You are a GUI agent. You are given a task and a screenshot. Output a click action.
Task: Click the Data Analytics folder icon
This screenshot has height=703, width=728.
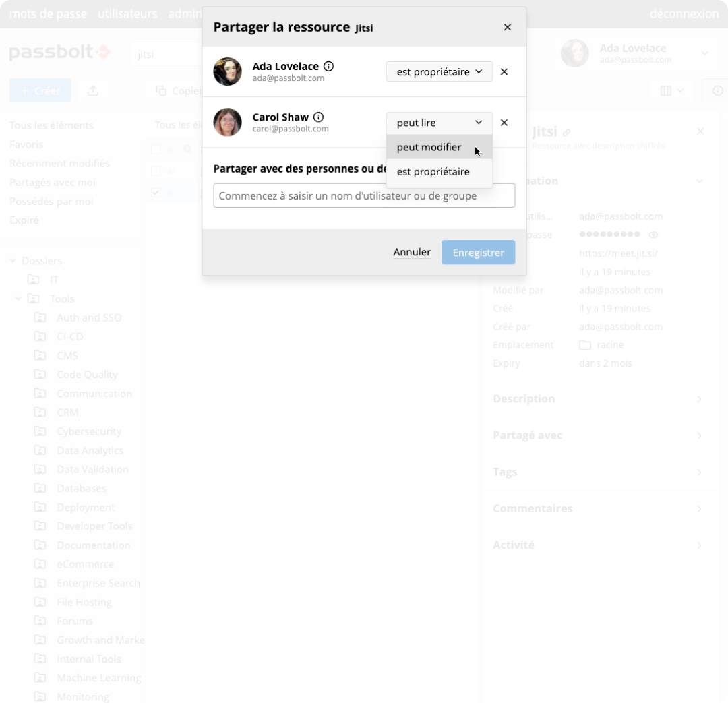click(x=40, y=450)
